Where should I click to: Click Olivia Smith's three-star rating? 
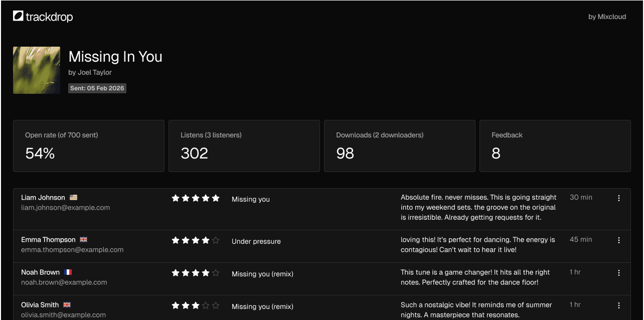196,305
